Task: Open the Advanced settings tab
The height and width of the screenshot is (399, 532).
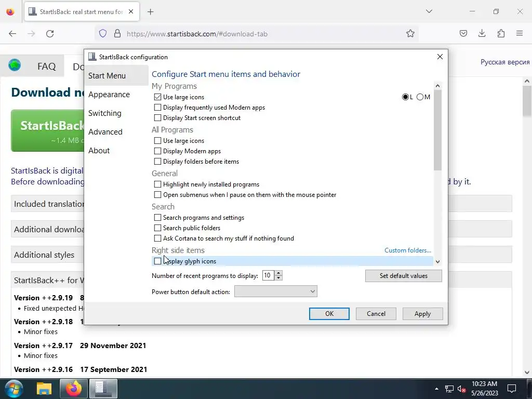Action: click(105, 131)
